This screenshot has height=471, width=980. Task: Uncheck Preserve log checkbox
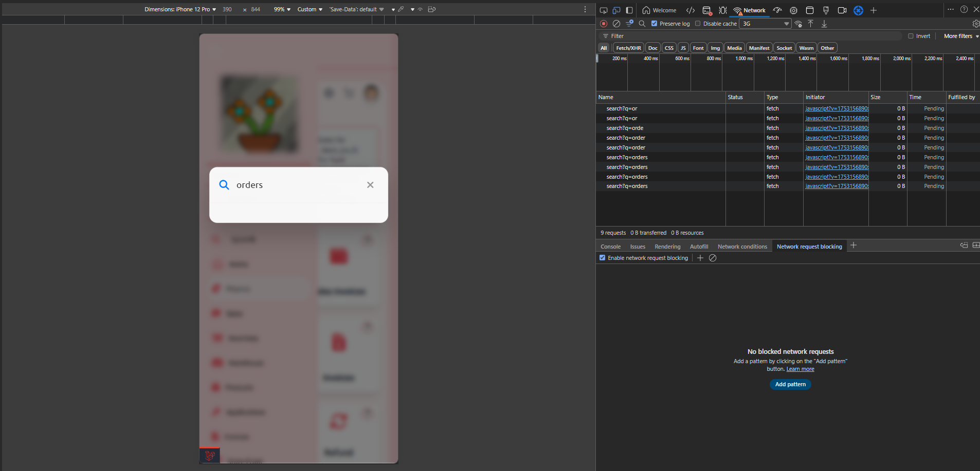pyautogui.click(x=654, y=24)
